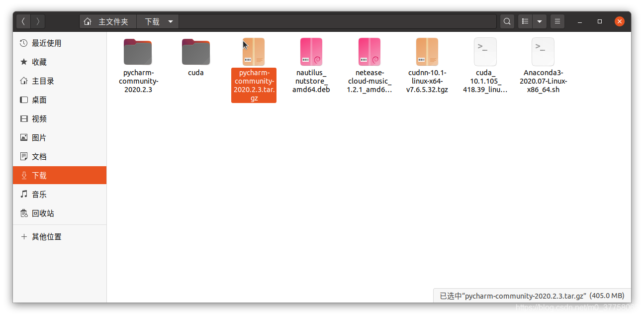Click the selection status text showing 405.0 MB
The width and height of the screenshot is (644, 317).
[532, 296]
